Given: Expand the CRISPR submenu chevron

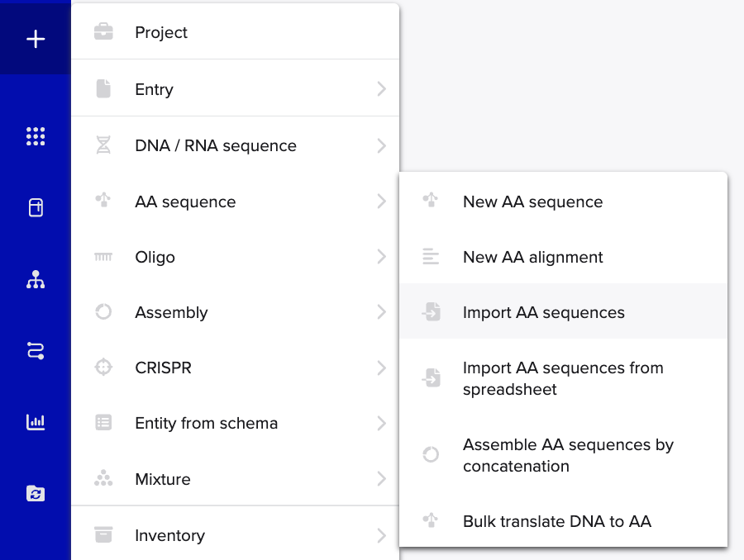Looking at the screenshot, I should pyautogui.click(x=381, y=368).
